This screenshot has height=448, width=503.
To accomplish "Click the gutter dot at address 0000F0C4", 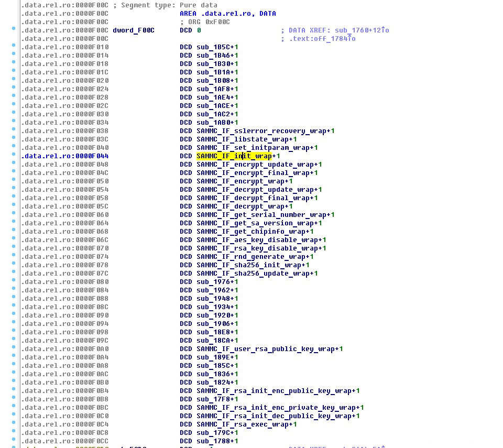I will pyautogui.click(x=14, y=424).
